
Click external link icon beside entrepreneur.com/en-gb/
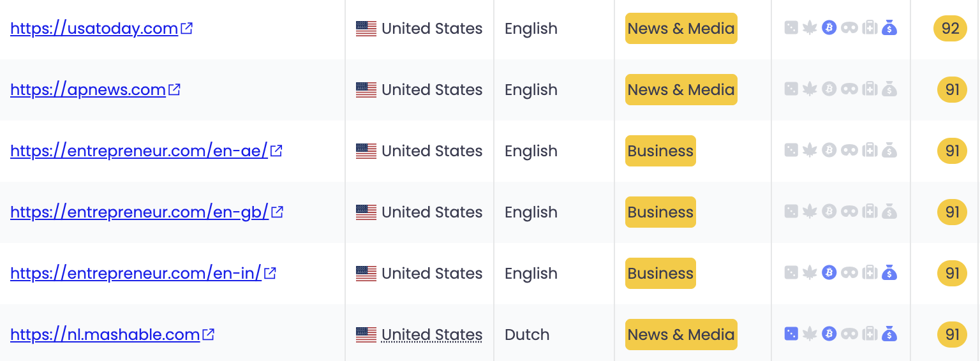click(x=278, y=212)
